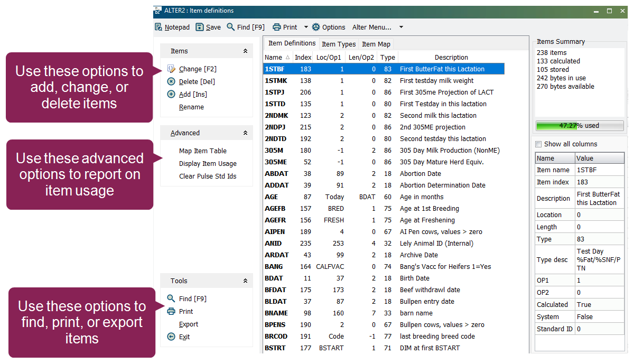Open the Alter Menu... item
Screen dimensions: 634x364
tap(372, 27)
